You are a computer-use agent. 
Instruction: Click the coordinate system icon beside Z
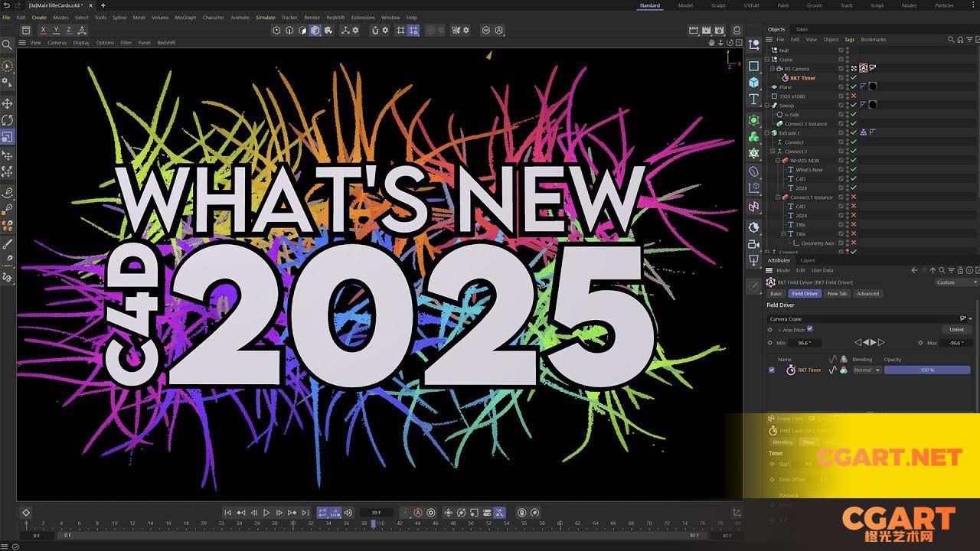pos(82,30)
